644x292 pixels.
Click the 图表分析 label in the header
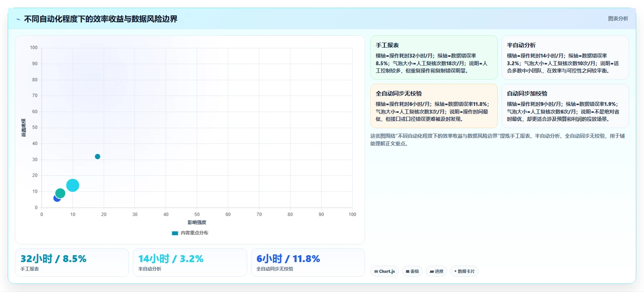(x=618, y=18)
